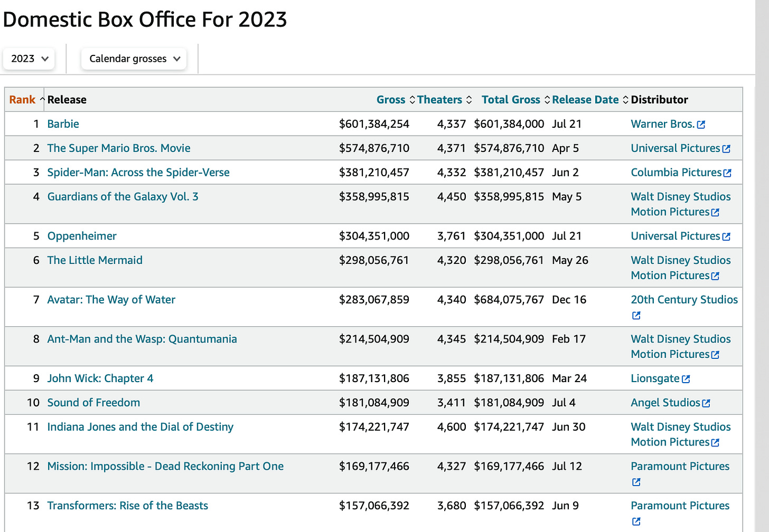Open the 2023 year dropdown
The image size is (769, 532).
(x=29, y=59)
